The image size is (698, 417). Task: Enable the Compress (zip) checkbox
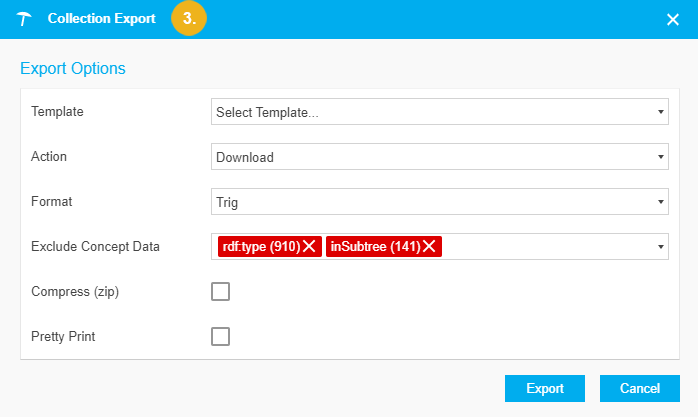click(x=221, y=292)
